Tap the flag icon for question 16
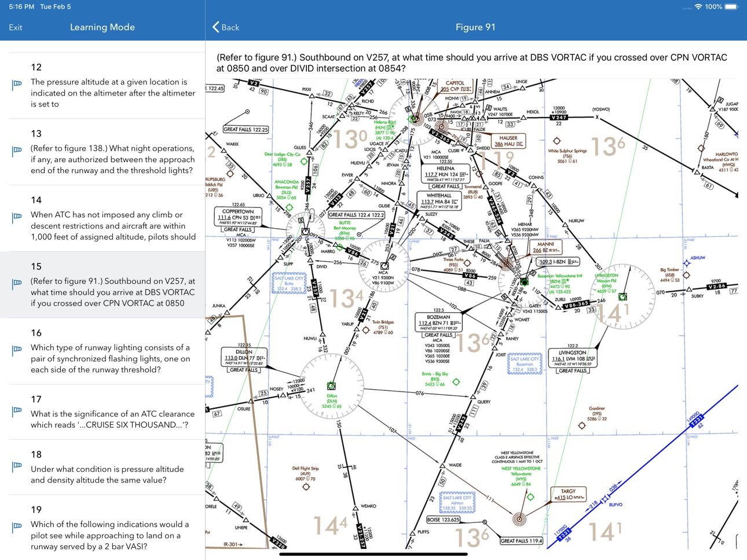This screenshot has width=747, height=560. tap(17, 350)
